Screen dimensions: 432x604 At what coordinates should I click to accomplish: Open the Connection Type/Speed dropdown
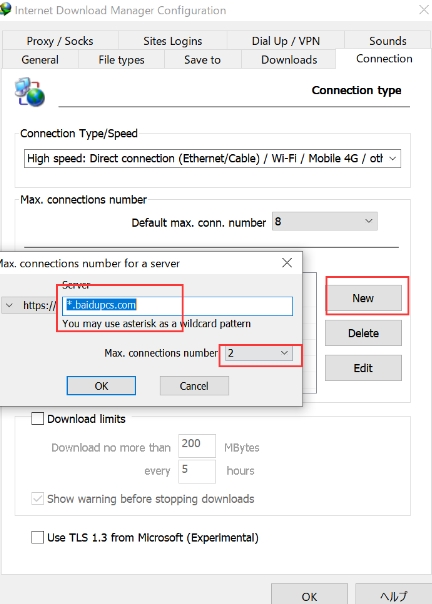pyautogui.click(x=212, y=158)
